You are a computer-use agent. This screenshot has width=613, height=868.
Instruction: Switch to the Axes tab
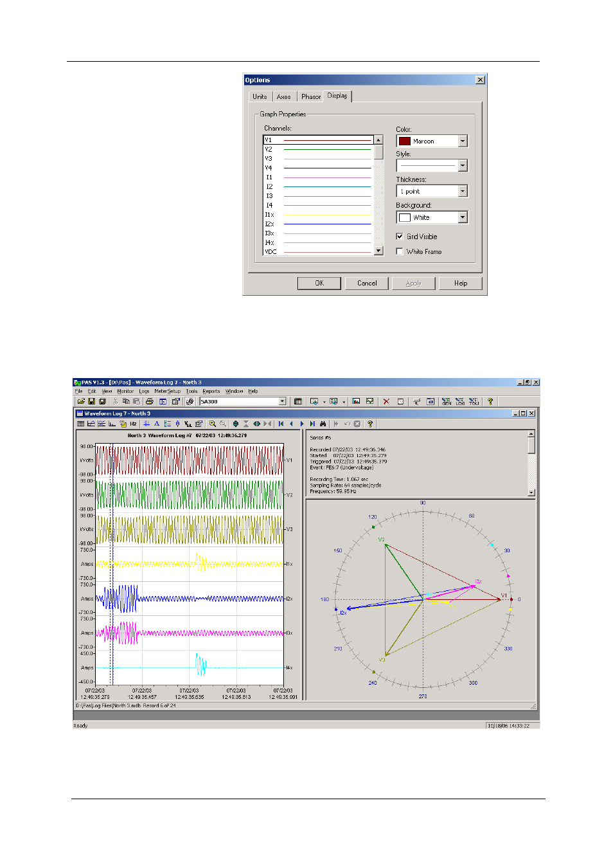pyautogui.click(x=284, y=96)
